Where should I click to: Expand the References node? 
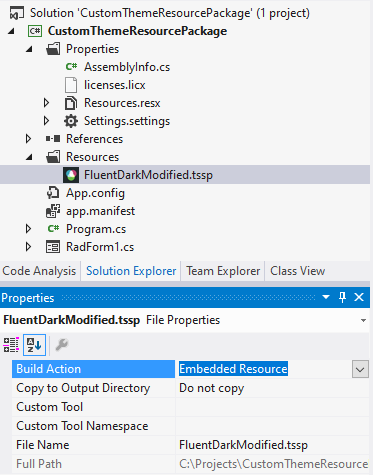28,139
